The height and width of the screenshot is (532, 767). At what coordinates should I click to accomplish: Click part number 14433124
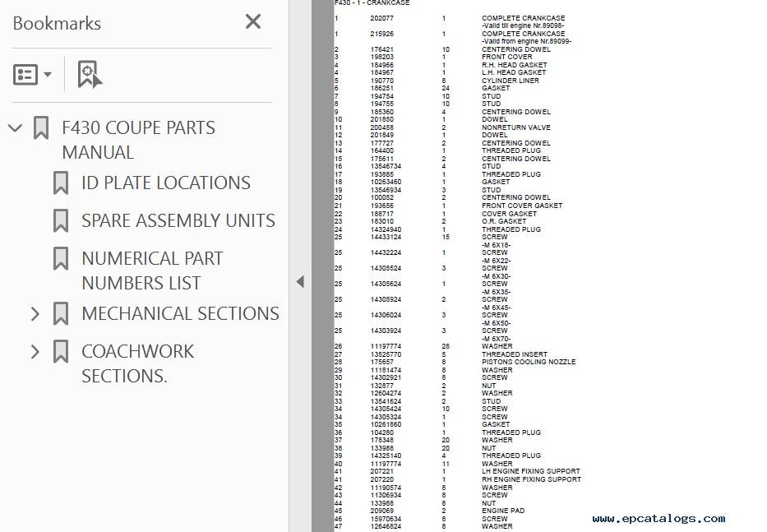[386, 237]
